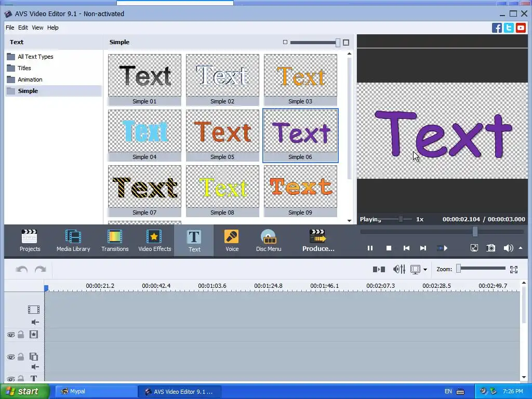Viewport: 532px width, 399px height.
Task: Switch timeline to storyboard view
Action: (x=379, y=270)
